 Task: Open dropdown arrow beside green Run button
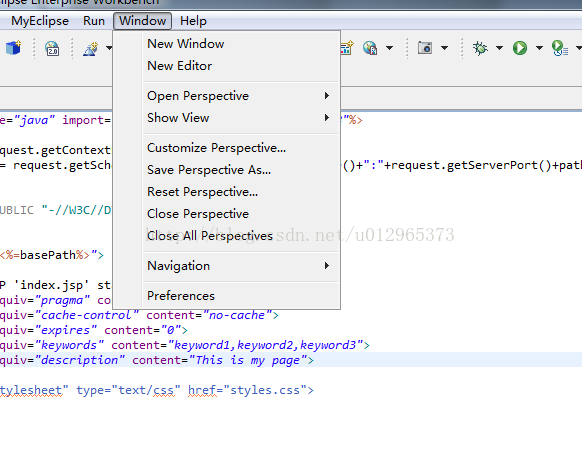[539, 48]
